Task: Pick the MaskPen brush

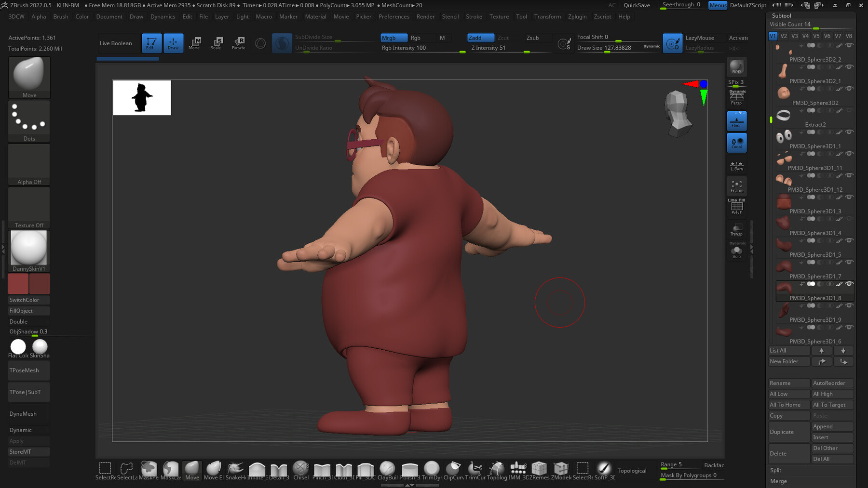Action: pyautogui.click(x=149, y=470)
